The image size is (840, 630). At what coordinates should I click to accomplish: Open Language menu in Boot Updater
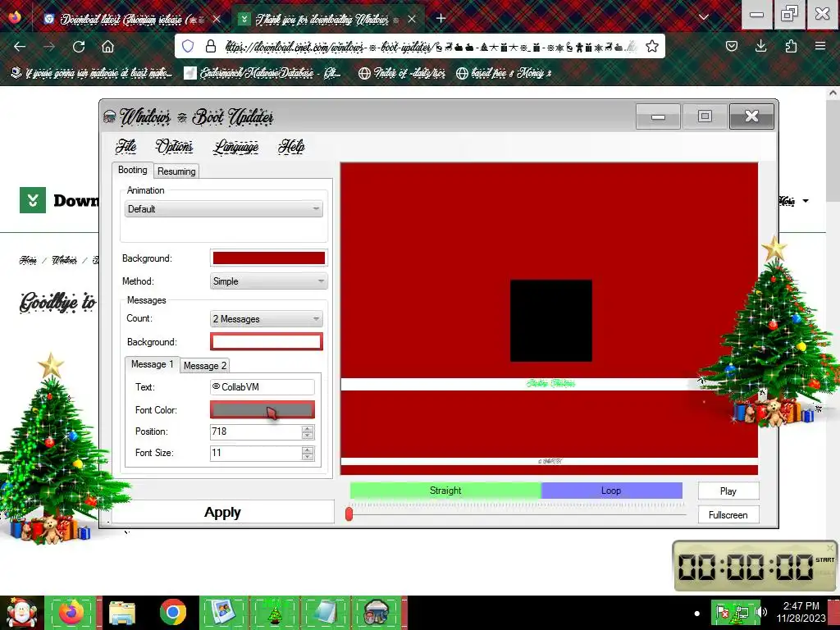point(235,147)
